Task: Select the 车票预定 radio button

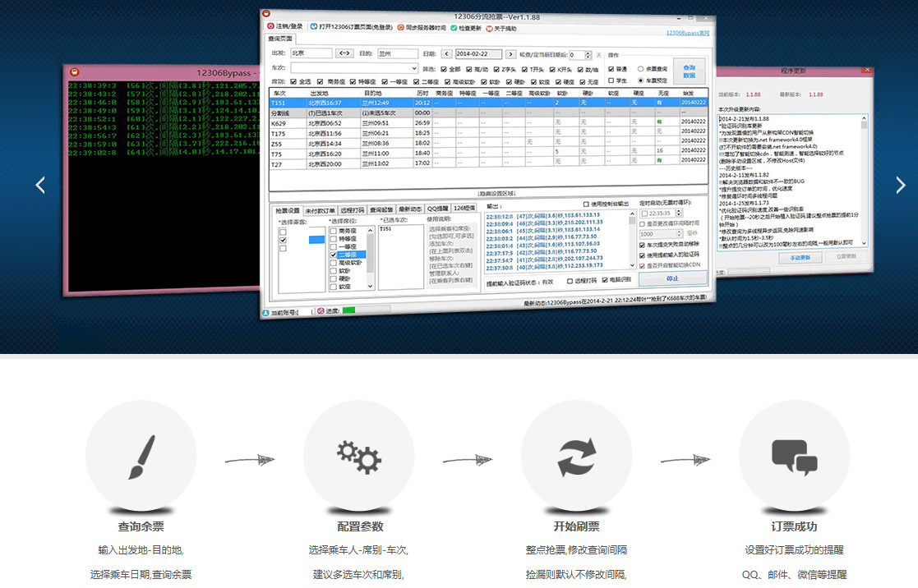Action: tap(640, 80)
